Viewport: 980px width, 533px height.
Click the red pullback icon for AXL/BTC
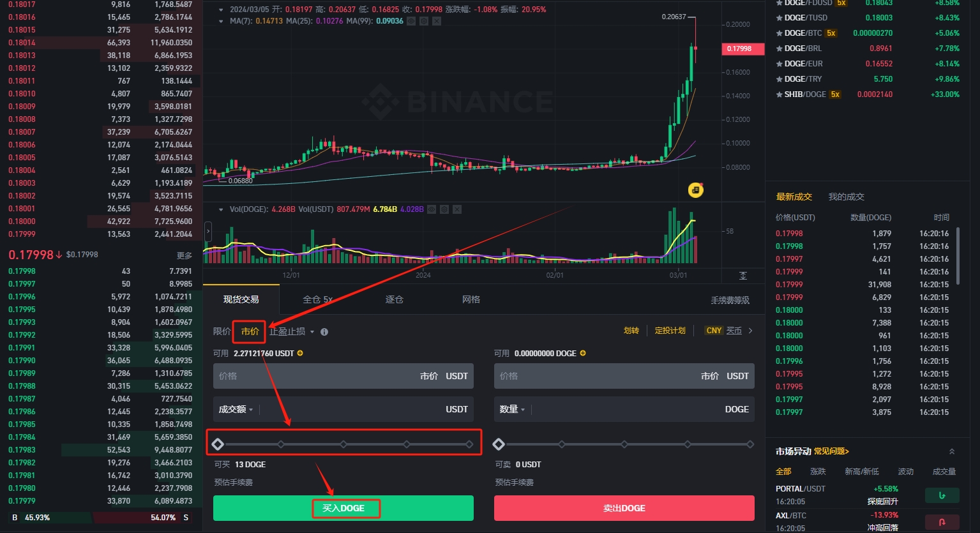point(942,522)
